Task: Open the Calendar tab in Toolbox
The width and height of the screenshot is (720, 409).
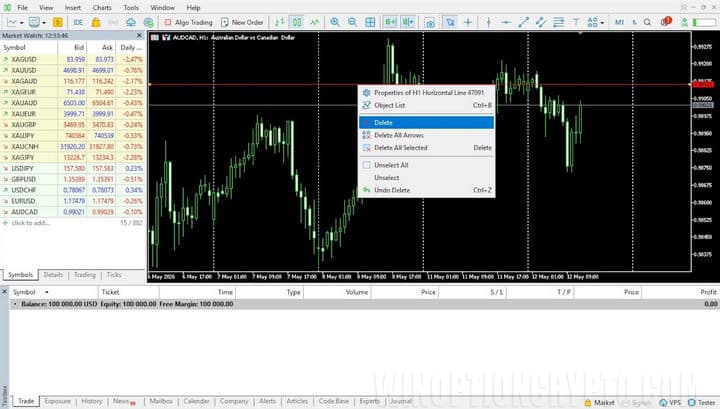Action: coord(196,401)
